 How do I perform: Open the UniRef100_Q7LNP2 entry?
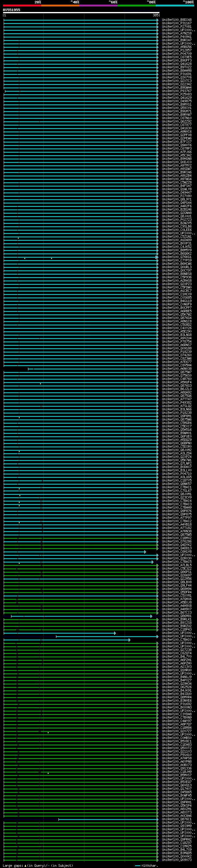coord(177,464)
